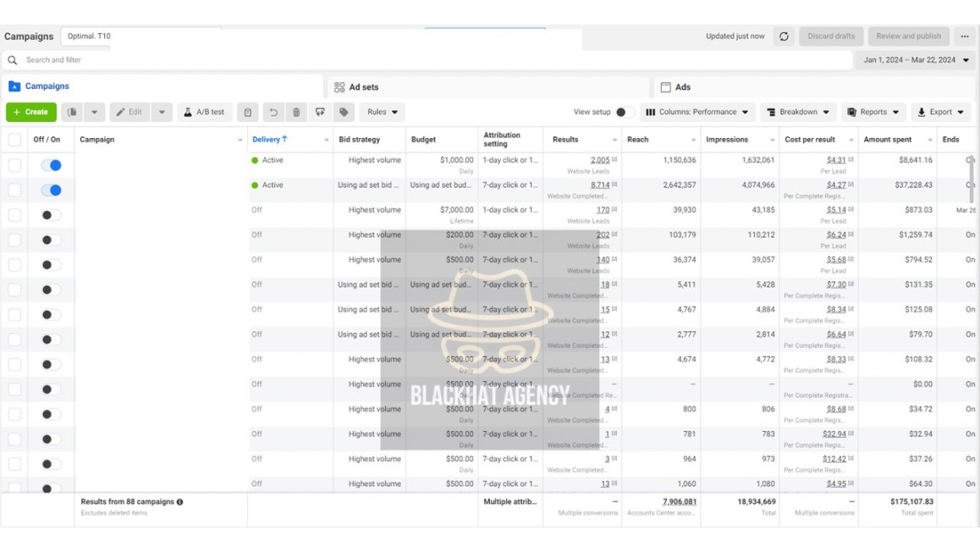Open the Breakdown dropdown
This screenshot has height=552, width=980.
tap(798, 112)
